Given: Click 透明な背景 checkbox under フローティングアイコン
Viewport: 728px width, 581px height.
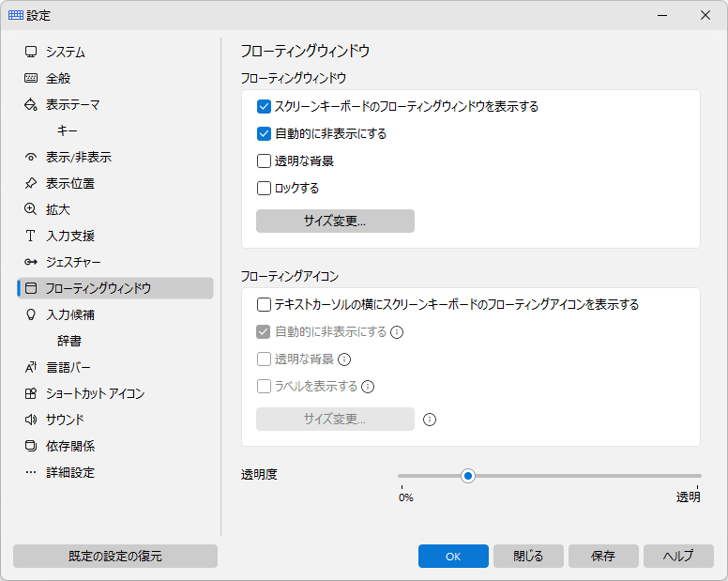Looking at the screenshot, I should click(x=264, y=359).
